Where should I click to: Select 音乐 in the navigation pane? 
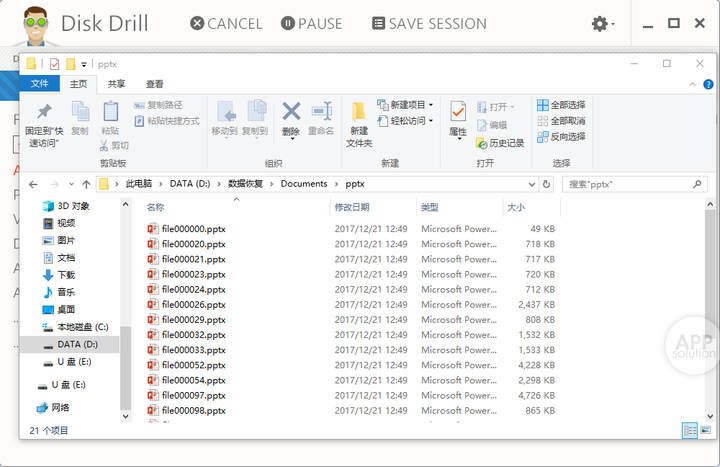59,292
